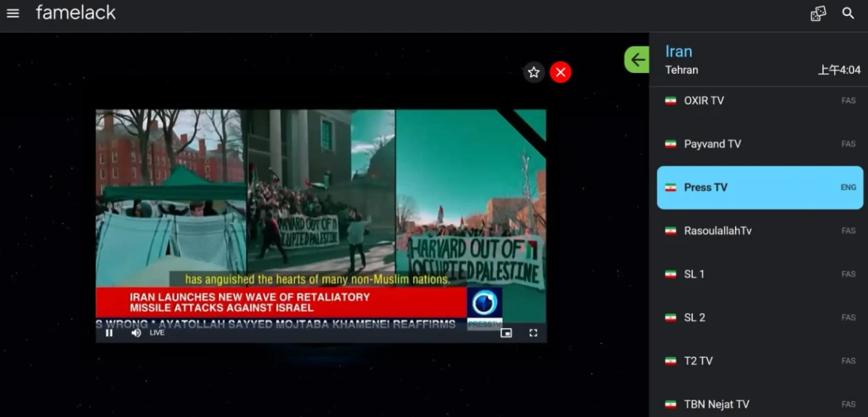Image resolution: width=868 pixels, height=417 pixels.
Task: Select the Payvand TV channel
Action: pyautogui.click(x=759, y=144)
